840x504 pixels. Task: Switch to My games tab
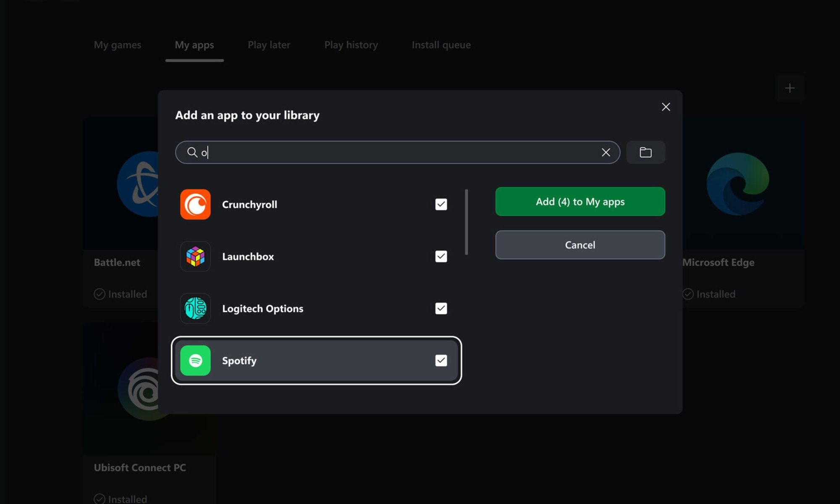point(118,45)
